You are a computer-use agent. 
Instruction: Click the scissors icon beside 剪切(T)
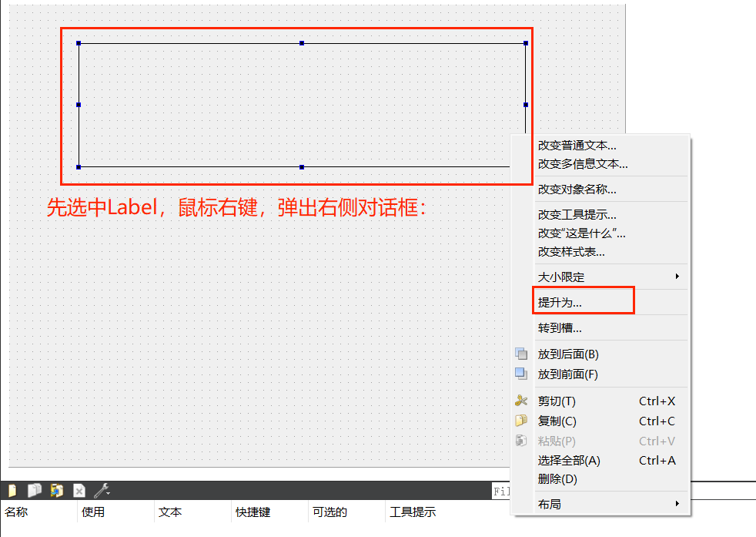pos(521,401)
